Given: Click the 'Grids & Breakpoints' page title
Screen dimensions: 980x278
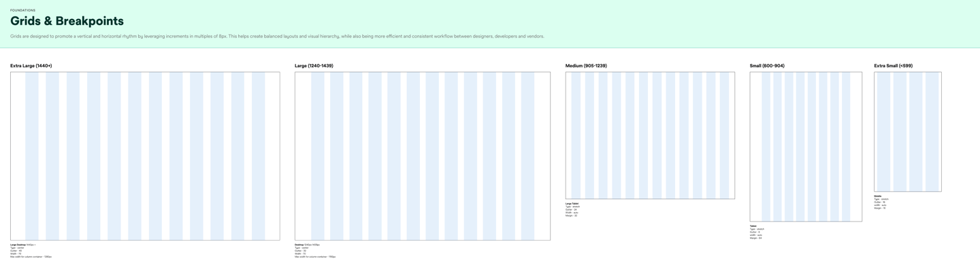Looking at the screenshot, I should 67,21.
